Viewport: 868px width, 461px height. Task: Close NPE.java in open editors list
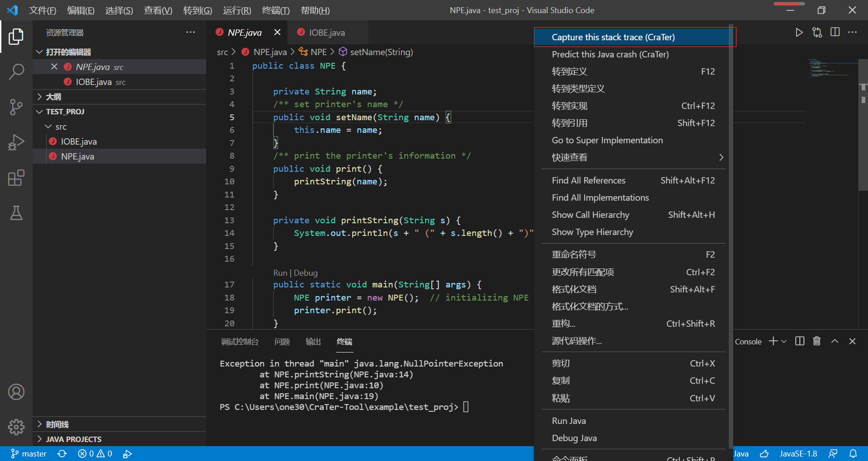(x=54, y=67)
